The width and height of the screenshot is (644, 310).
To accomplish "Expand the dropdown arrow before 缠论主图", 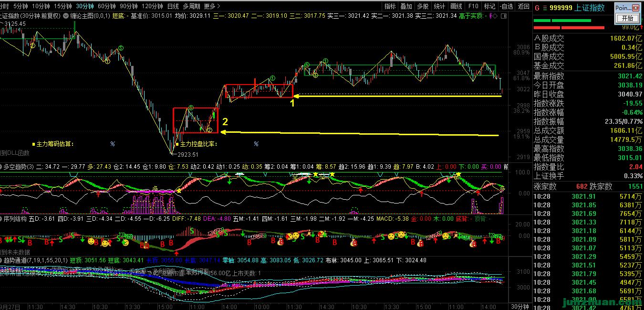I will (65, 16).
